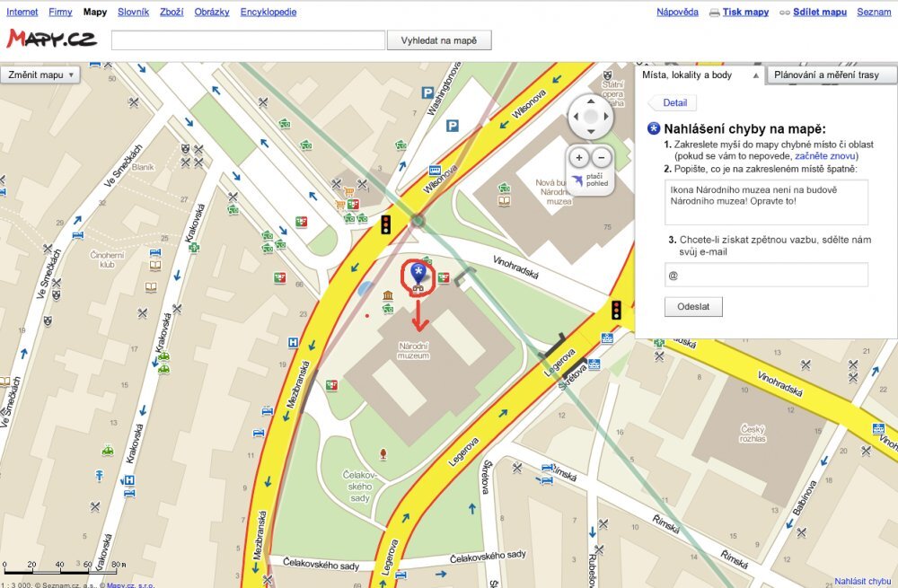Open the Firmy section in top navigation
The width and height of the screenshot is (898, 588).
pyautogui.click(x=60, y=13)
